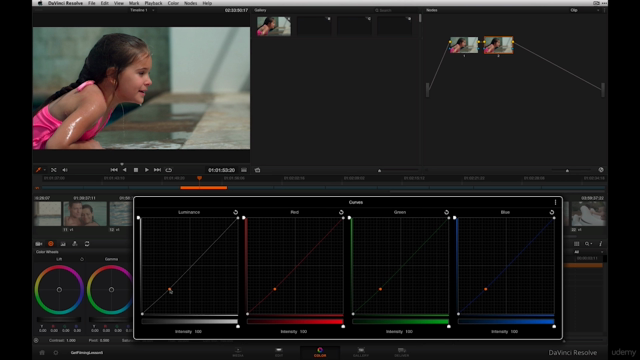Select the Color Wheels palette icon

coord(51,244)
